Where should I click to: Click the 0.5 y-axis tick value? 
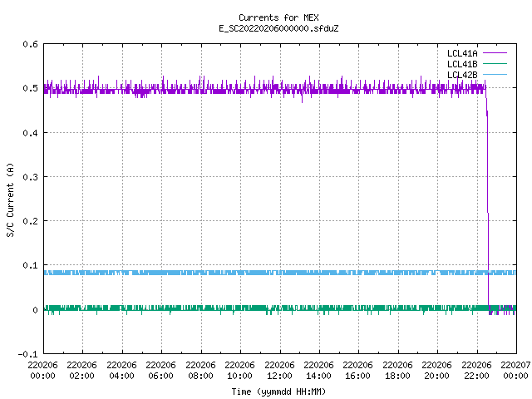pos(30,88)
